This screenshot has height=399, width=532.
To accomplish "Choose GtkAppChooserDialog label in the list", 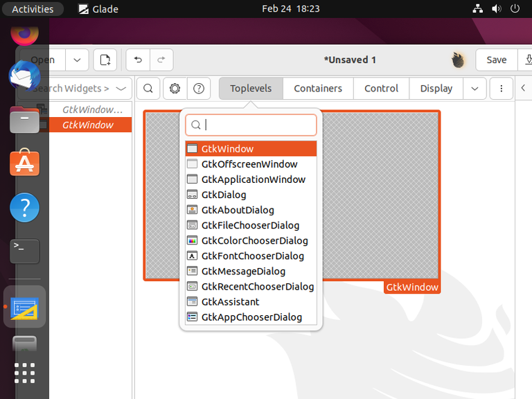I will click(x=251, y=317).
